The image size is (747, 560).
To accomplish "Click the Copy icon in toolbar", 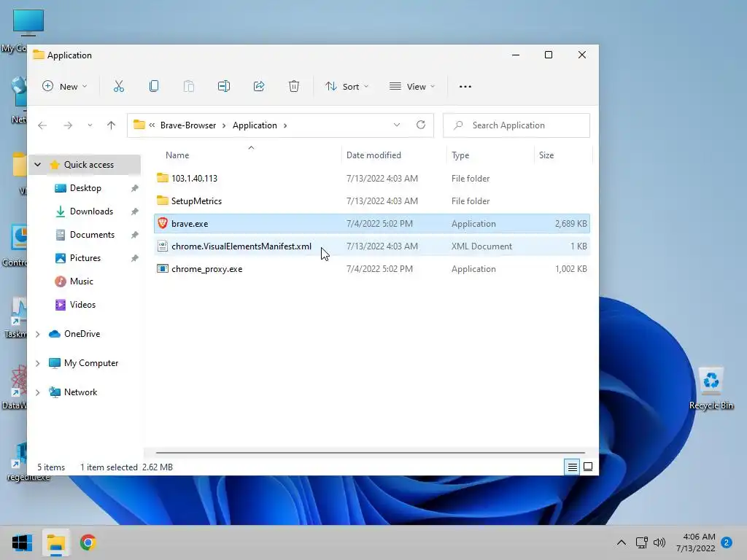I will (x=153, y=86).
